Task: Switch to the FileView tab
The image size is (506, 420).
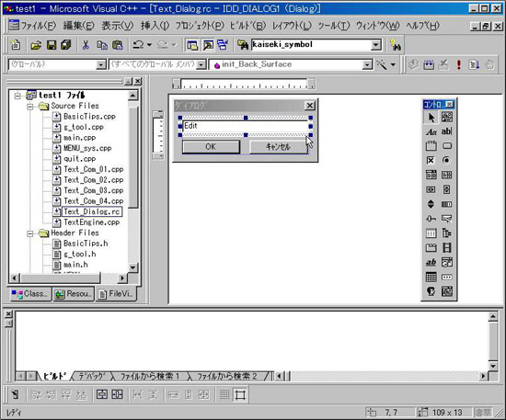Action: (x=116, y=294)
